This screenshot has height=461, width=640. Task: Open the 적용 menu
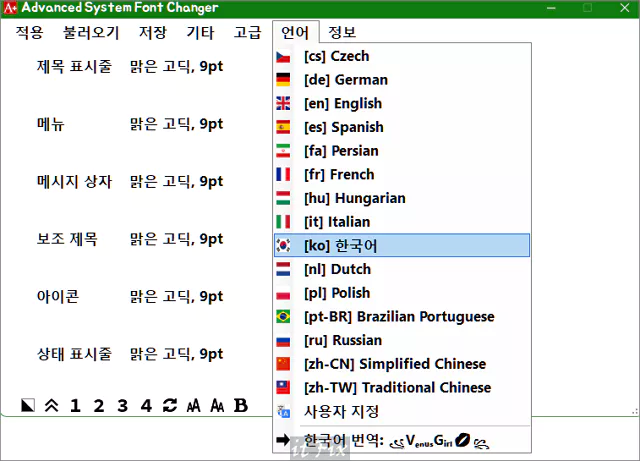(29, 32)
